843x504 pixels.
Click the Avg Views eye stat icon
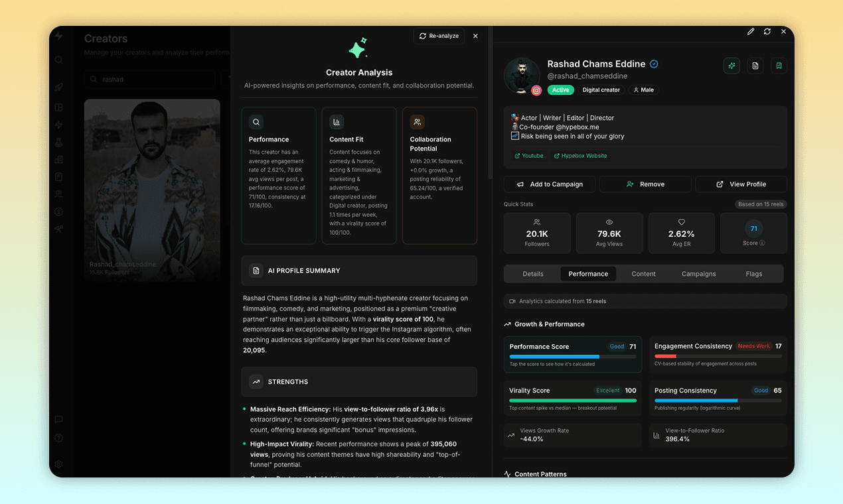coord(609,223)
